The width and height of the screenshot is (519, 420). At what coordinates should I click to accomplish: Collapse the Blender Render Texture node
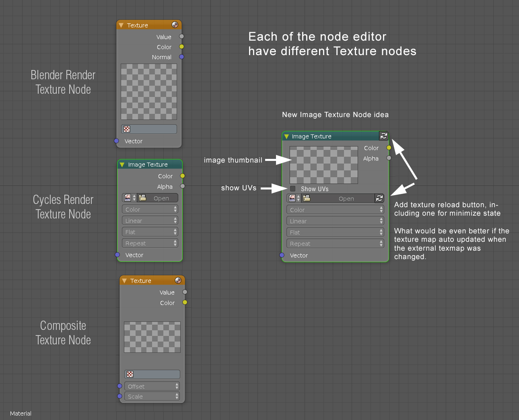point(121,25)
